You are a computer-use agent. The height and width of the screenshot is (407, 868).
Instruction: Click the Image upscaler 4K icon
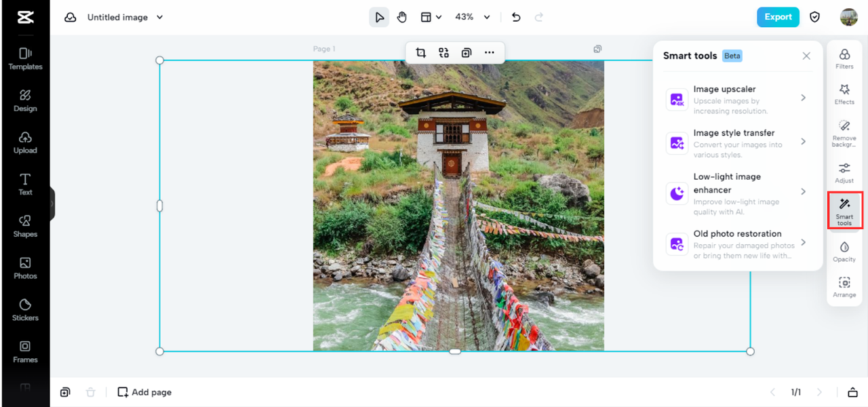677,99
